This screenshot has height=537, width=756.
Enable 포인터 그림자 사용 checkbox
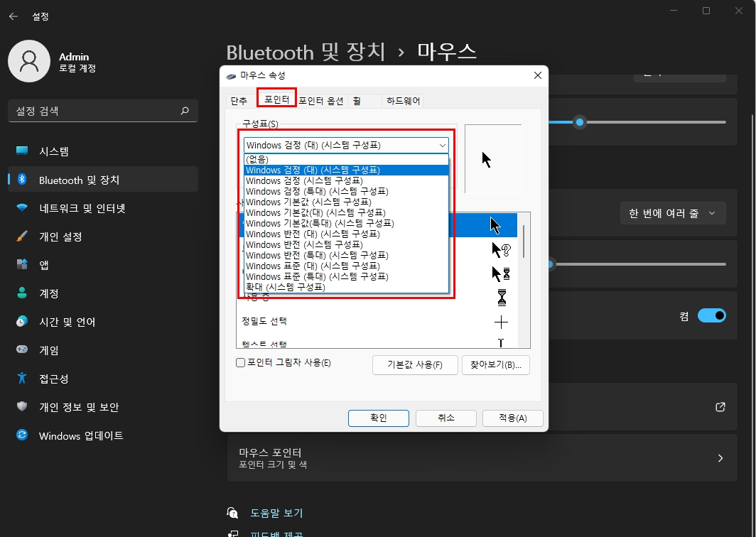pyautogui.click(x=241, y=362)
